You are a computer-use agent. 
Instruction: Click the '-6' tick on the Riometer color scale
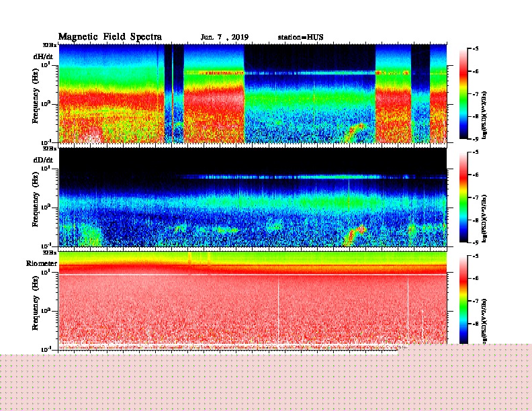coord(476,279)
